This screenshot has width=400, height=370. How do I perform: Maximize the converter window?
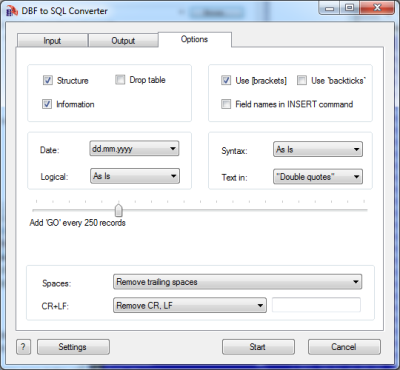point(349,8)
